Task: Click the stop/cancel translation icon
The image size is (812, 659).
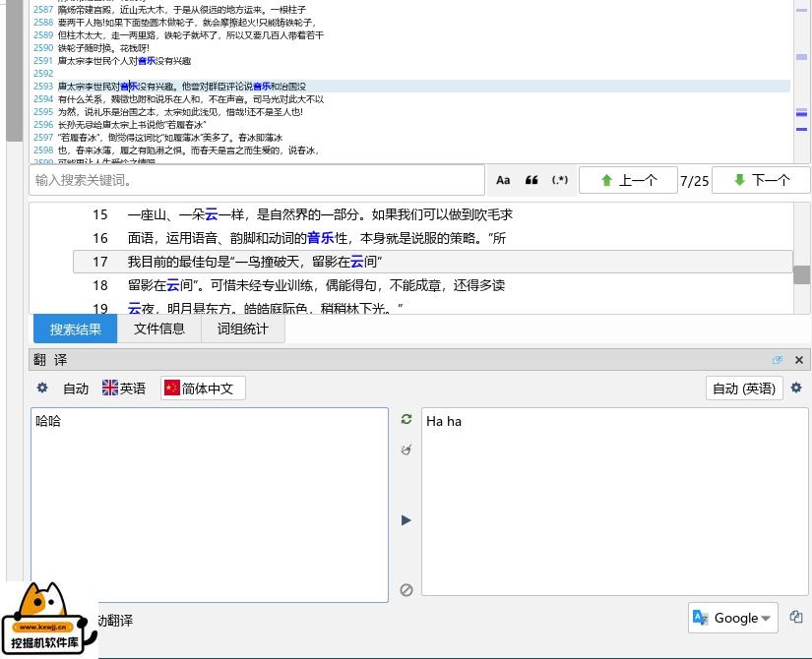Action: coord(406,590)
